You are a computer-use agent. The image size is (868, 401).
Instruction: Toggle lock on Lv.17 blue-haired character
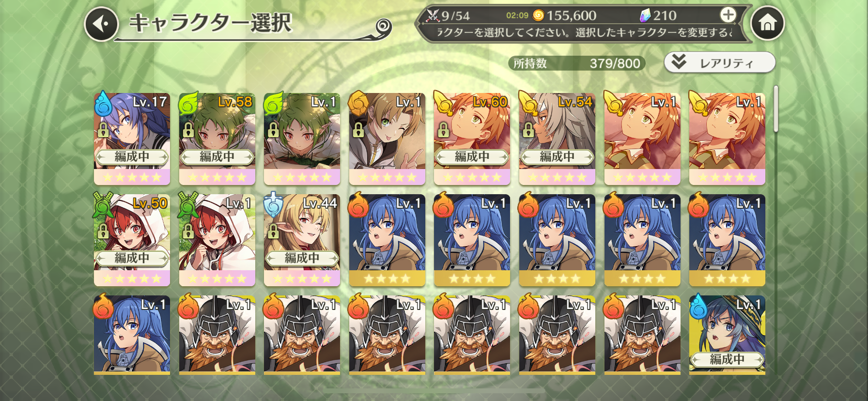[103, 130]
